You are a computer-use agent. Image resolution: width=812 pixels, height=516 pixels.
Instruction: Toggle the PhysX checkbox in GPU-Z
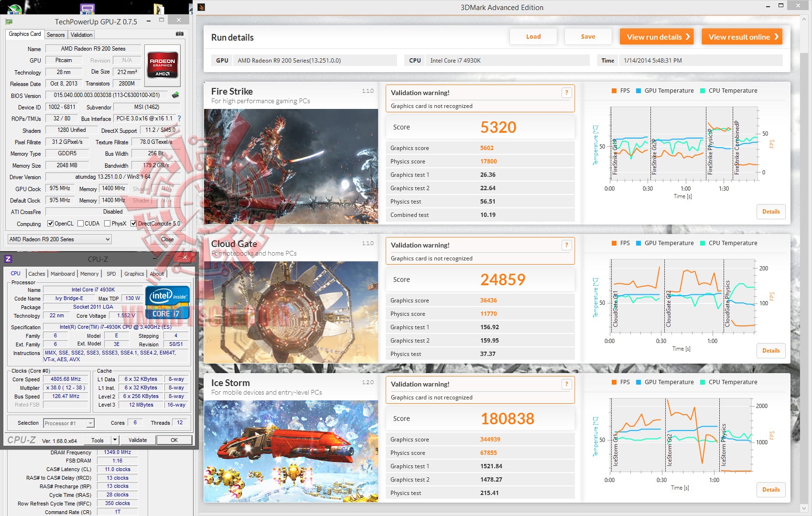tap(108, 224)
